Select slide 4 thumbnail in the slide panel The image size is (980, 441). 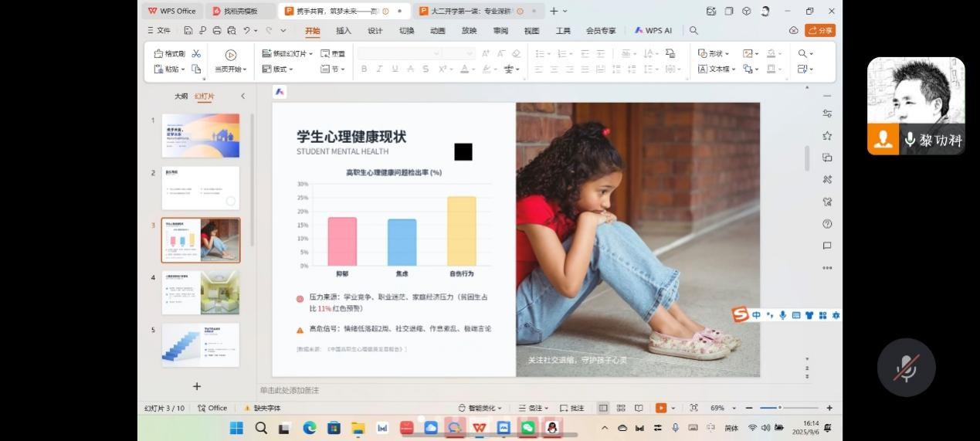point(200,292)
